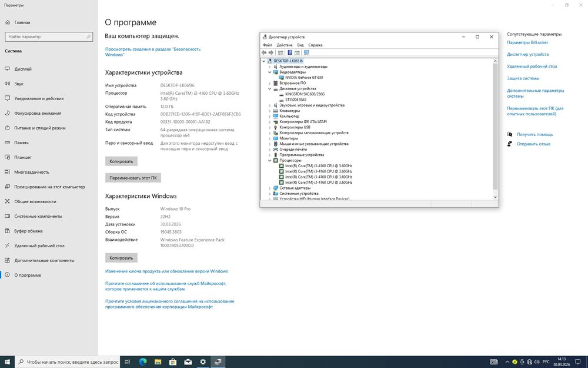Open Уведомления и действия sidebar icon
Viewport: 588px width, 368px height.
7,98
